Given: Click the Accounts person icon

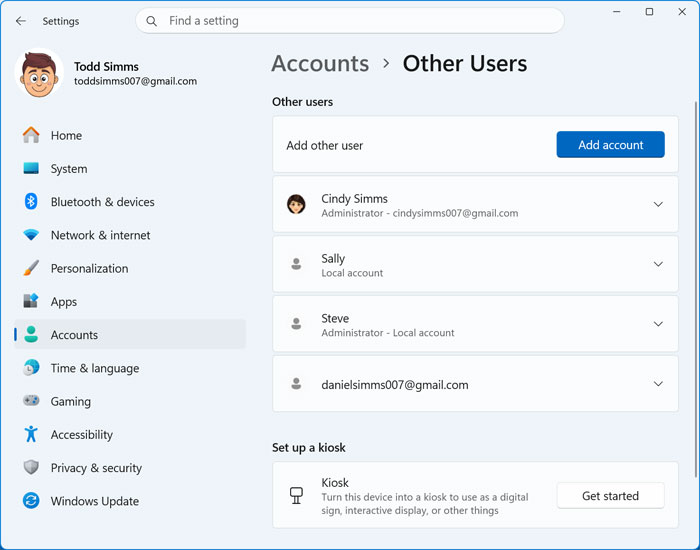Looking at the screenshot, I should tap(31, 334).
